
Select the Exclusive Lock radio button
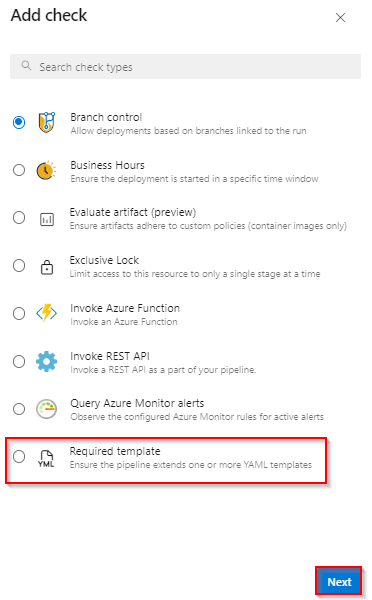(x=19, y=266)
